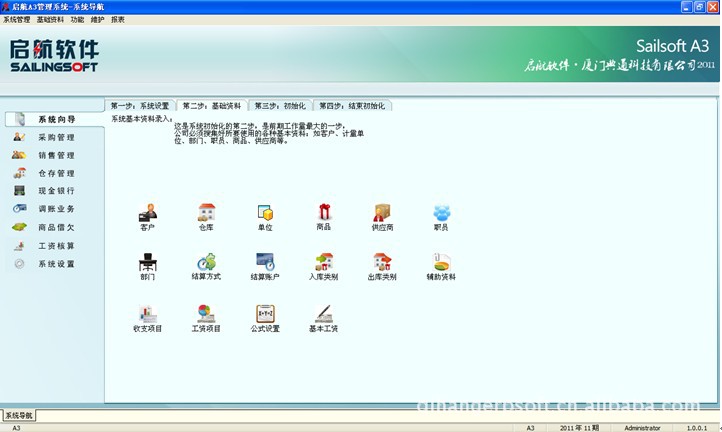This screenshot has height=432, width=722.
Task: Open the 客户 (Customer) icon
Action: click(148, 212)
